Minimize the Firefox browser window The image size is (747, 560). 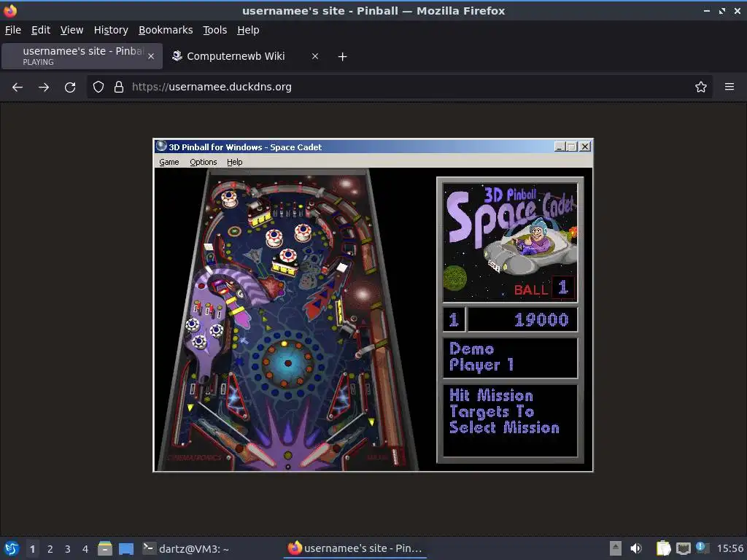click(706, 10)
